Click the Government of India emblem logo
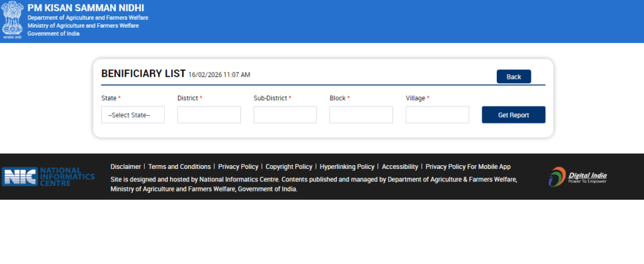 click(13, 20)
